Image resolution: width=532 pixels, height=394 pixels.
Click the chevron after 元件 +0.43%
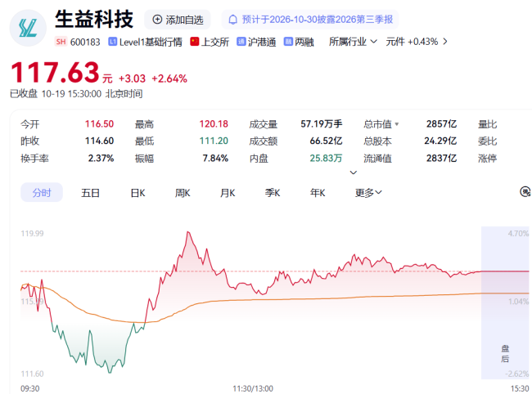445,42
